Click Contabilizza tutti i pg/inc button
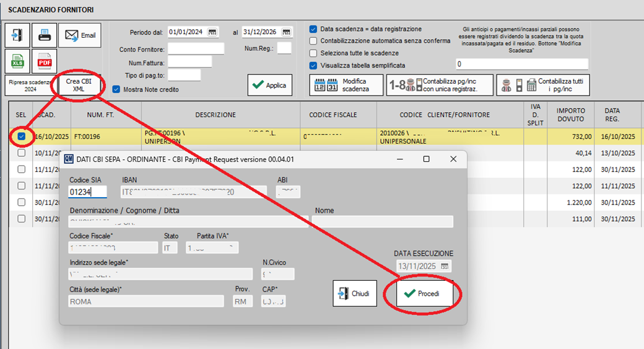The image size is (644, 349). [x=544, y=85]
